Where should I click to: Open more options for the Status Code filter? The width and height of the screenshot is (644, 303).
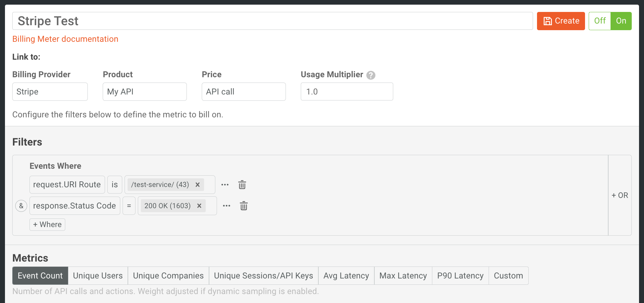(x=227, y=206)
